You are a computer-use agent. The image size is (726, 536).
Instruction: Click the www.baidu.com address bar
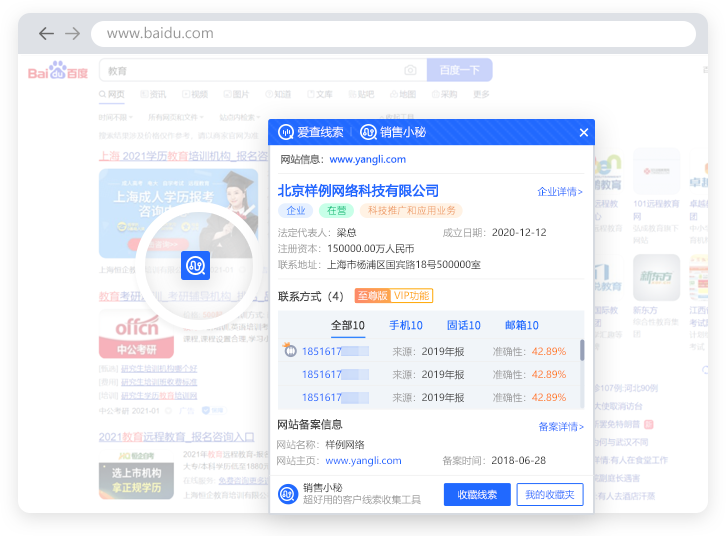(x=394, y=33)
